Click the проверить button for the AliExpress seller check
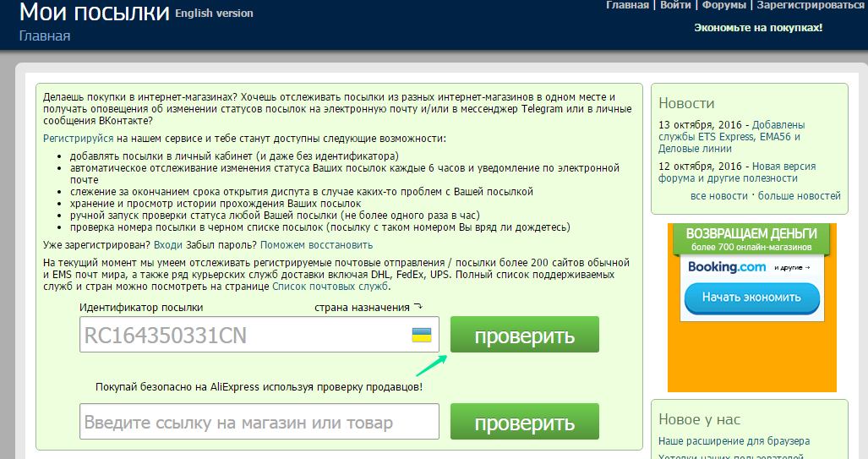This screenshot has width=868, height=459. click(x=524, y=422)
